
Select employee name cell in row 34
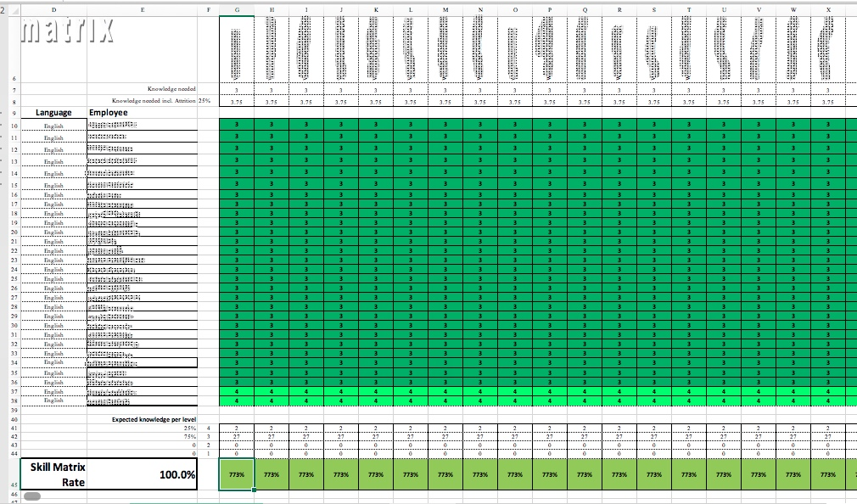142,362
